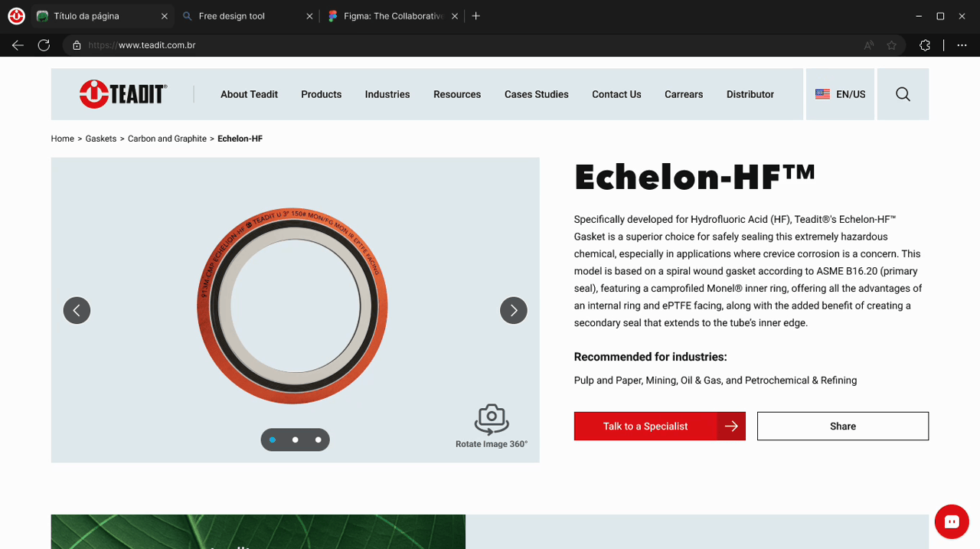This screenshot has height=549, width=980.
Task: Open the red chat widget bubble
Action: (x=952, y=522)
